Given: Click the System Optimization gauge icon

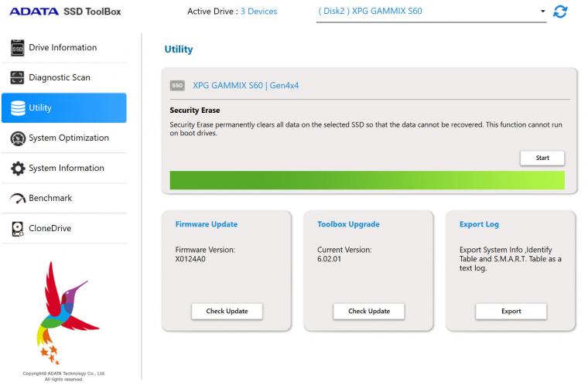Looking at the screenshot, I should coord(18,138).
